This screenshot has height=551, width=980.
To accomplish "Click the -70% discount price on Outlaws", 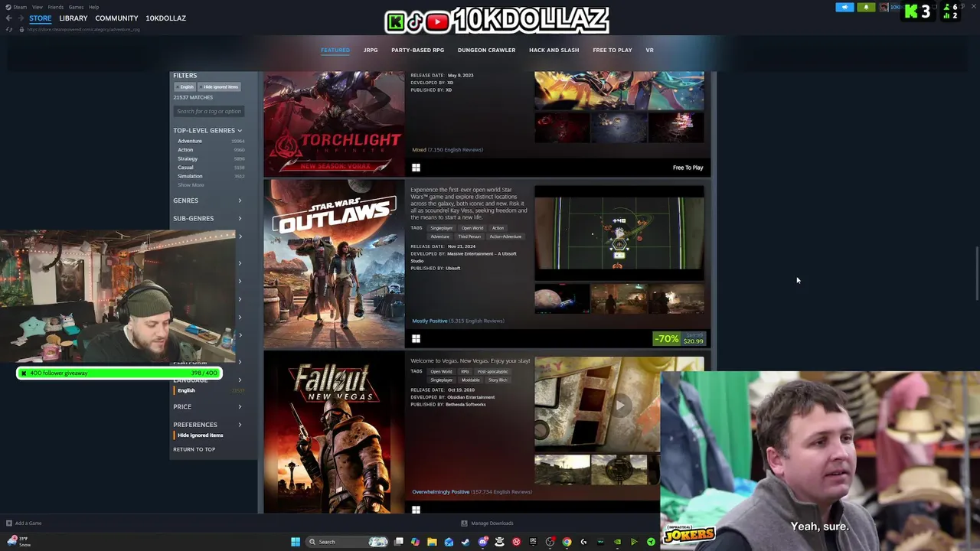I will point(679,338).
